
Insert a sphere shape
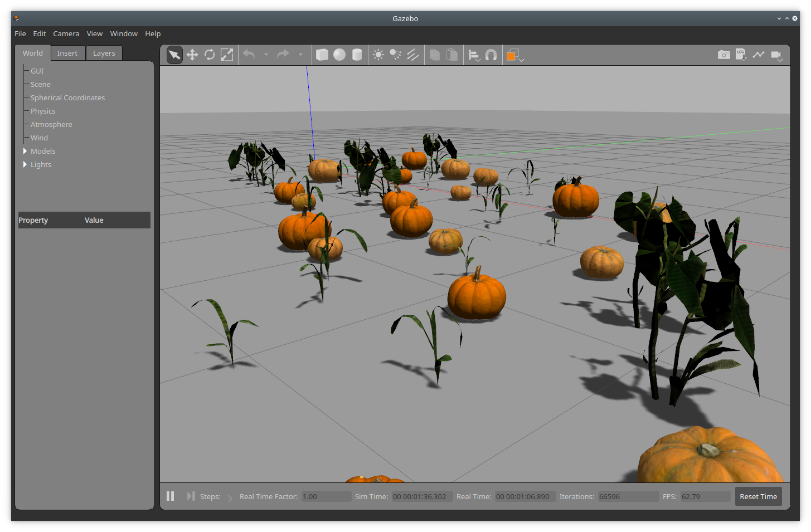point(339,55)
